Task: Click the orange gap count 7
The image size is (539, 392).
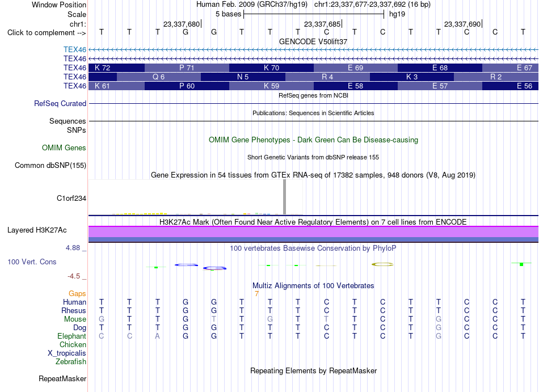Action: coord(256,294)
